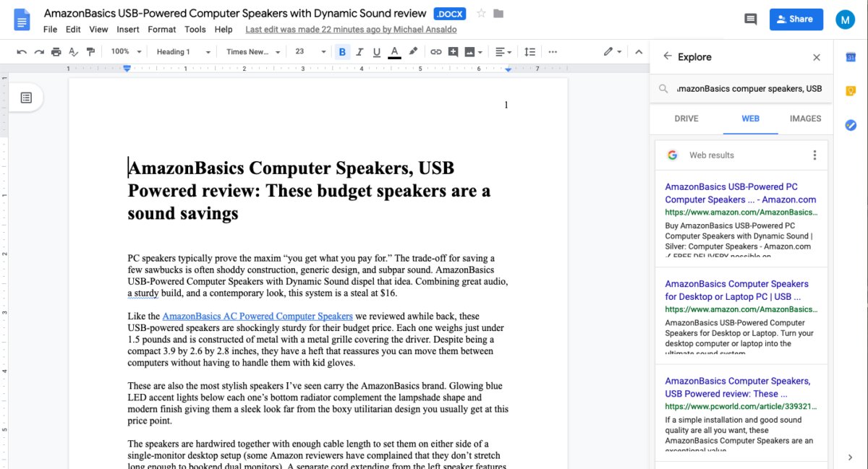
Task: Show more toolbar options
Action: 553,52
